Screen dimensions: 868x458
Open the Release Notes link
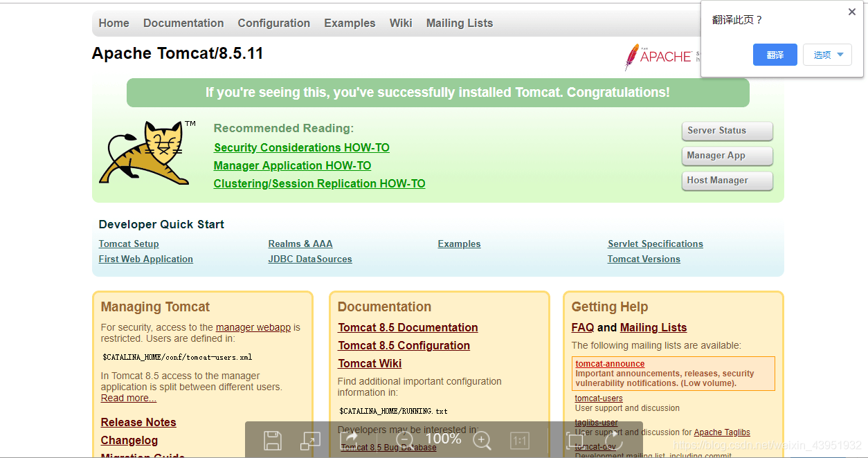[138, 422]
